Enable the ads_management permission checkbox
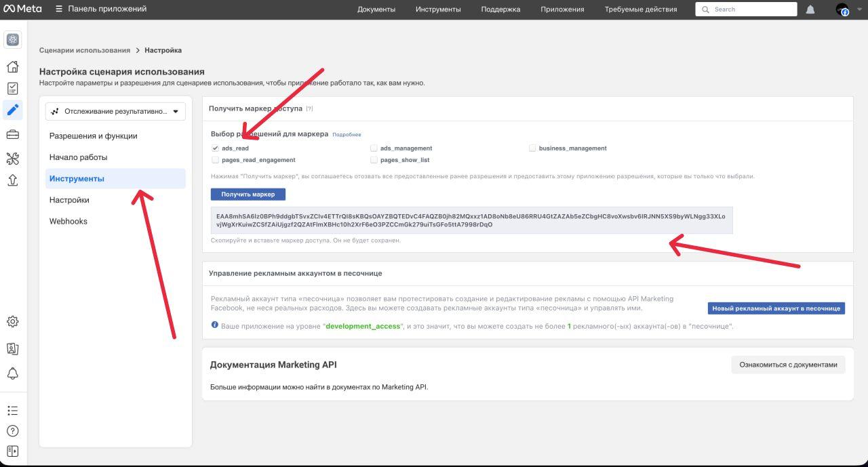 tap(374, 148)
